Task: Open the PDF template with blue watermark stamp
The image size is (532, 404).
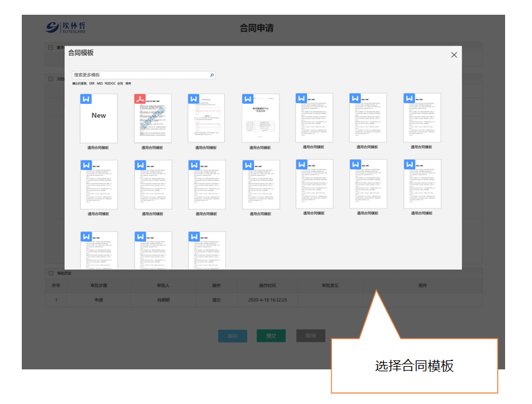Action: click(x=153, y=119)
